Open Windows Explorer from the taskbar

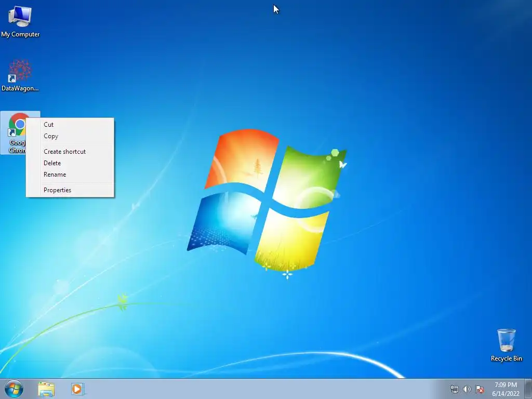(x=46, y=389)
